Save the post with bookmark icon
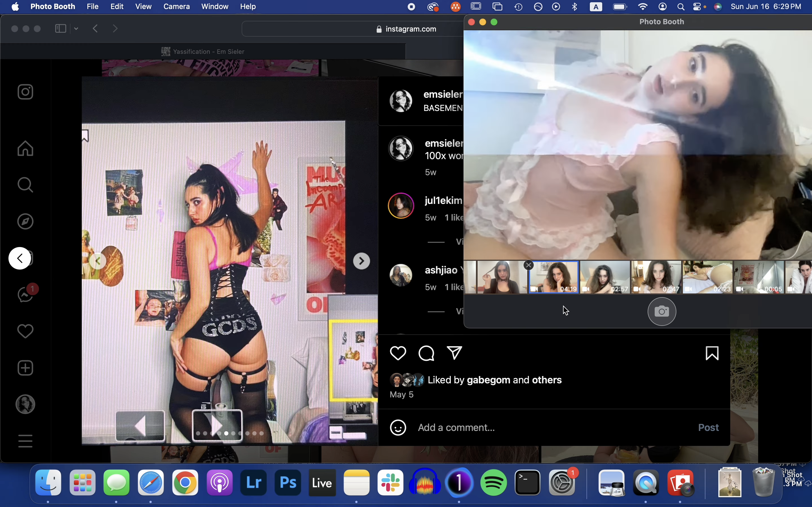The width and height of the screenshot is (812, 507). (x=712, y=353)
